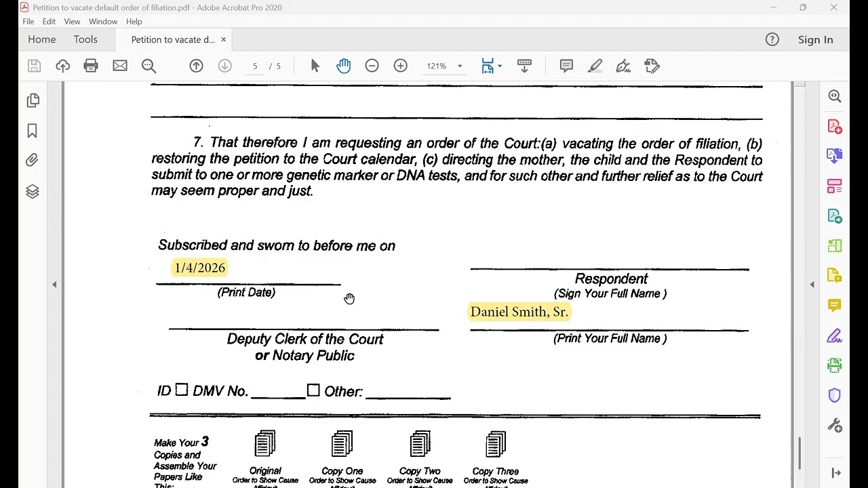The height and width of the screenshot is (488, 868).
Task: Open the zoom level dropdown arrow
Action: (460, 66)
